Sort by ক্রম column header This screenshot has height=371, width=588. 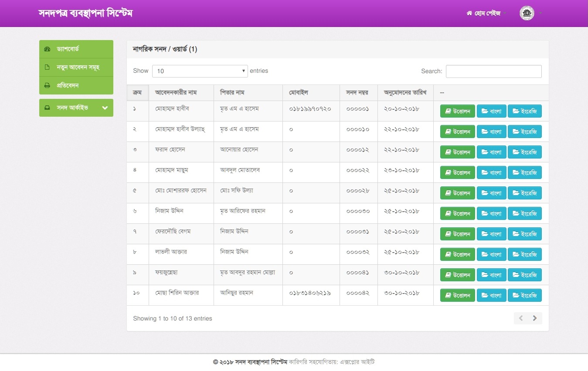click(x=138, y=93)
